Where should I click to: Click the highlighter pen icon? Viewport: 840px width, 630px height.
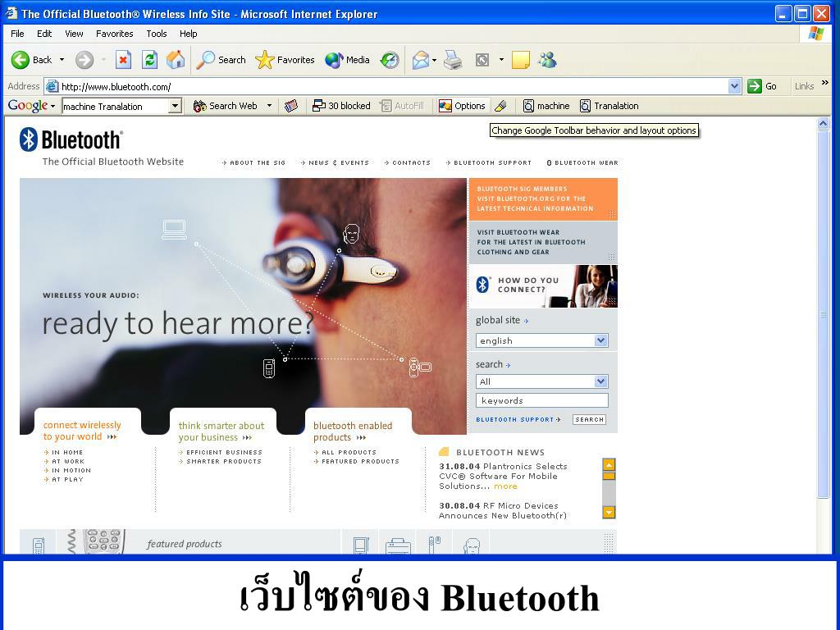tap(501, 106)
